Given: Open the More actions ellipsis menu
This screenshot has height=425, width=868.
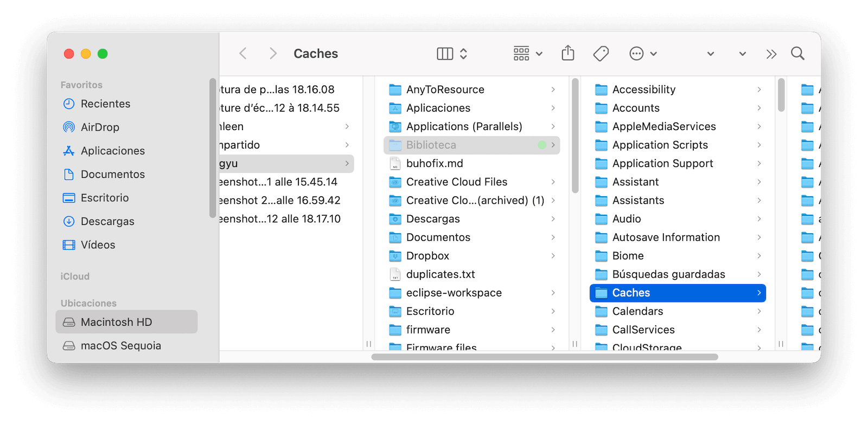Looking at the screenshot, I should [x=642, y=54].
